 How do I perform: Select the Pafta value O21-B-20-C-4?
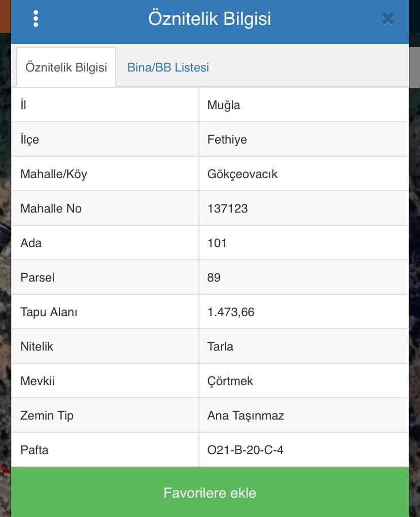(x=246, y=450)
